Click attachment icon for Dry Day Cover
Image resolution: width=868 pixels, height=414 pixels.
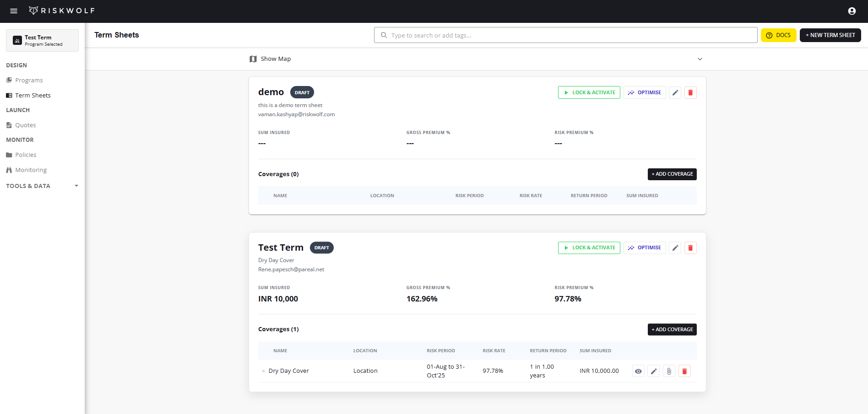pos(669,371)
